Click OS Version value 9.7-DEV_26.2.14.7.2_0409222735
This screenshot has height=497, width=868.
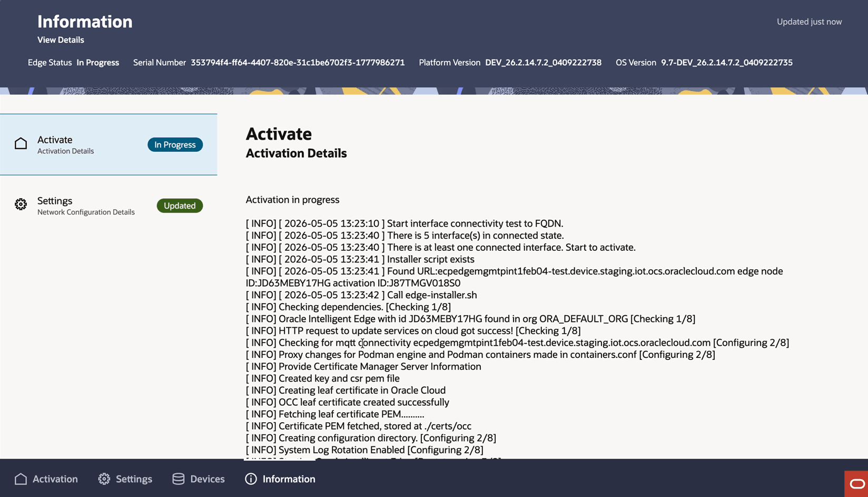tap(727, 62)
